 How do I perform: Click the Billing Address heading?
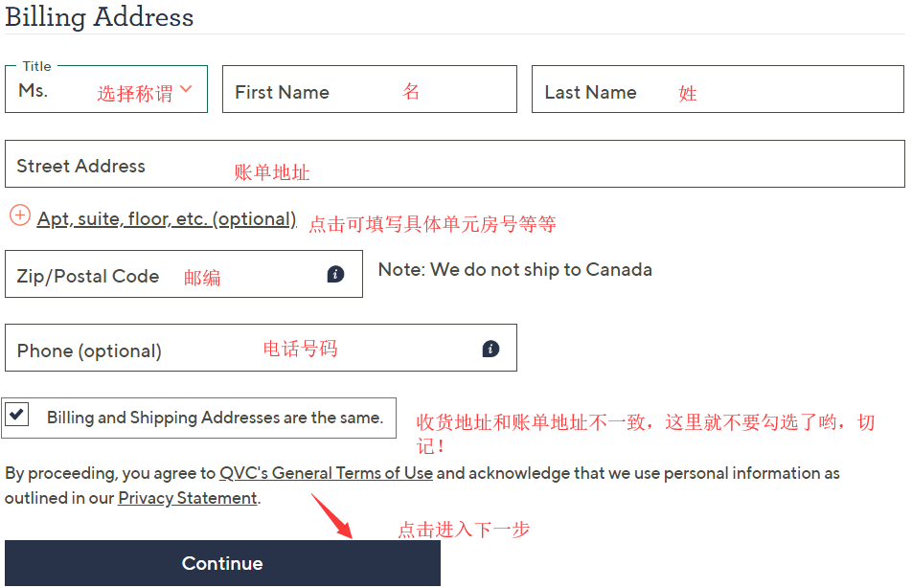pyautogui.click(x=100, y=17)
